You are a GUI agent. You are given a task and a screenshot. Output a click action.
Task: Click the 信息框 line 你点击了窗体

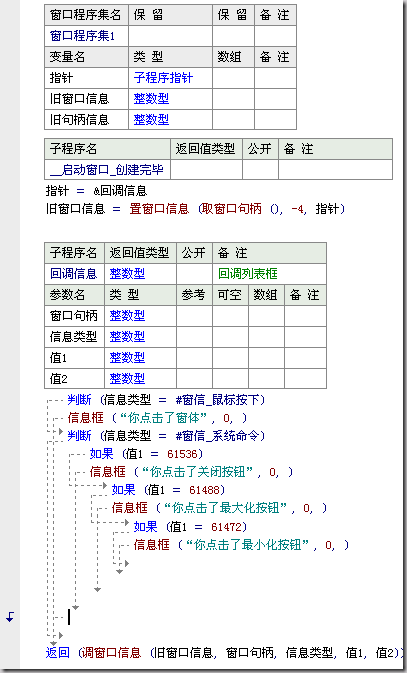pyautogui.click(x=158, y=418)
